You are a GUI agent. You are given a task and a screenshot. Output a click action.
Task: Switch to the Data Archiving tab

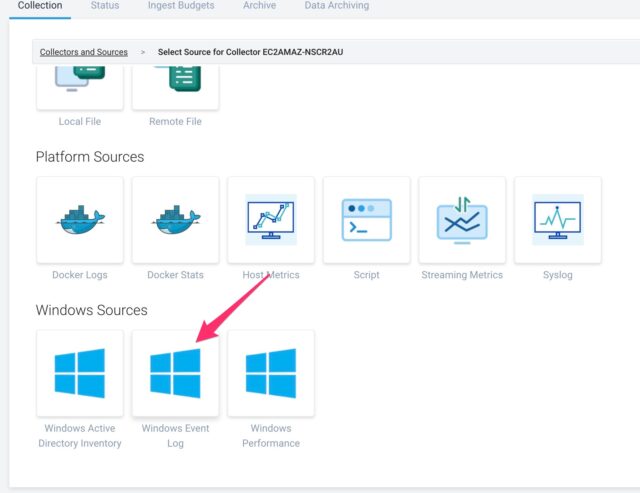337,6
